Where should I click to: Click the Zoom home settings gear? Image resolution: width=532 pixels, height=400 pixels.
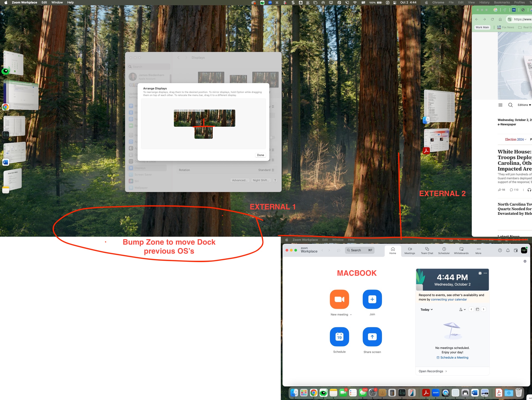coord(525,261)
